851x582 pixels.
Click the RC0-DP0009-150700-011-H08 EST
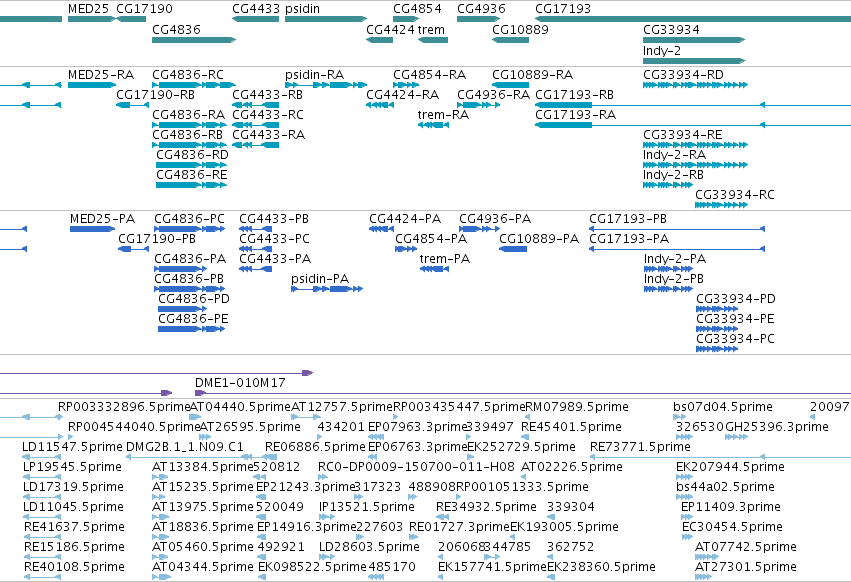click(416, 467)
